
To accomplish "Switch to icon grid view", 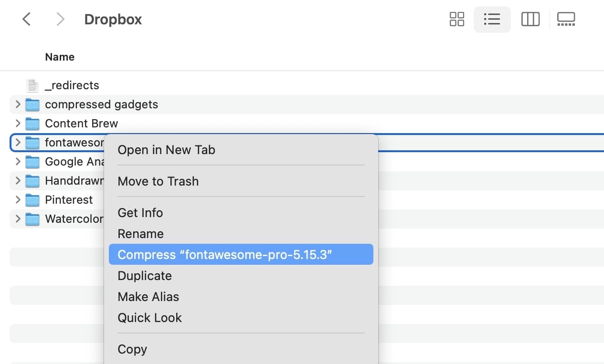I will click(x=456, y=19).
